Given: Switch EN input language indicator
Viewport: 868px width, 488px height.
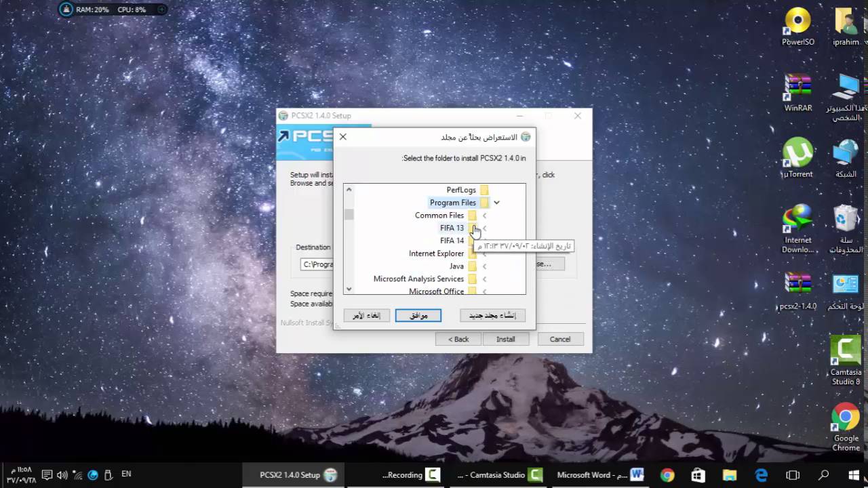Looking at the screenshot, I should pyautogui.click(x=126, y=474).
